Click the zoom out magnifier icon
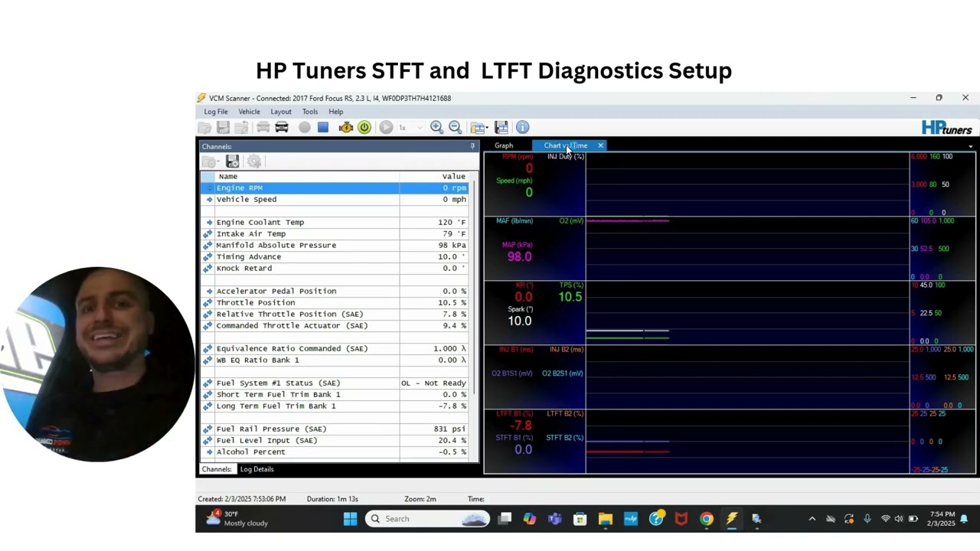This screenshot has height=551, width=980. [x=455, y=128]
